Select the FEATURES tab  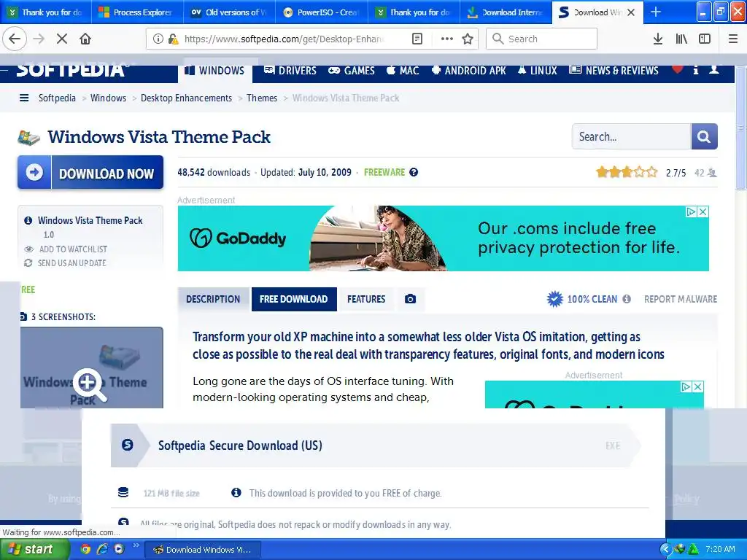click(366, 299)
